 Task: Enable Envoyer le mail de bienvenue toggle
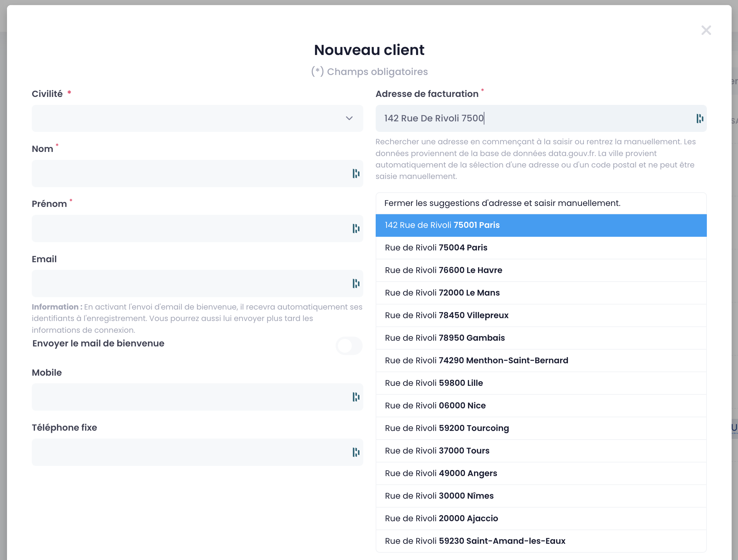tap(349, 345)
